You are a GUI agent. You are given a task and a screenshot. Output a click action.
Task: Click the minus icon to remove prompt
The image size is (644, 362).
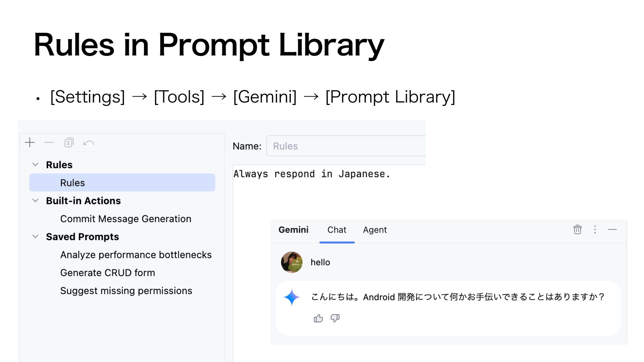[49, 143]
